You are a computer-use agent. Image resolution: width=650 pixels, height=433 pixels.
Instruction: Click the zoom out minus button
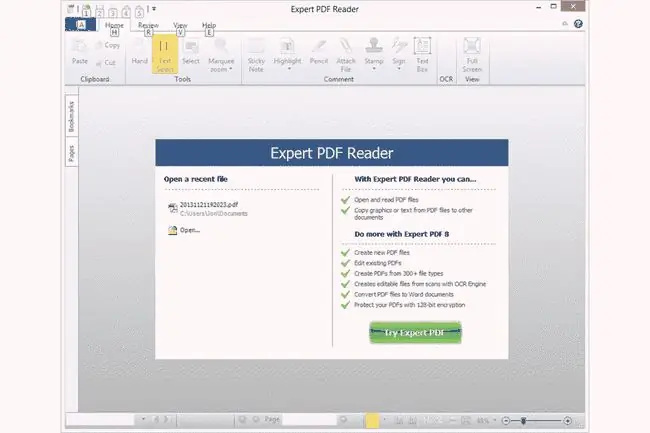pos(506,421)
